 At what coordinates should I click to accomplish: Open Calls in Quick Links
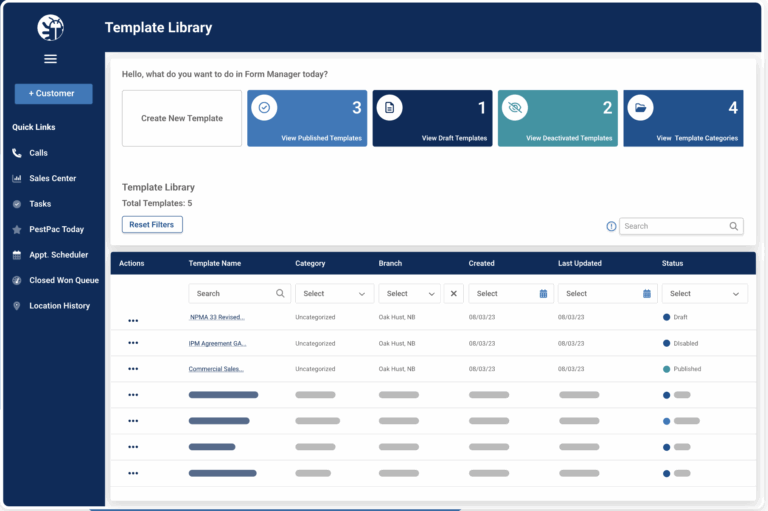tap(38, 153)
